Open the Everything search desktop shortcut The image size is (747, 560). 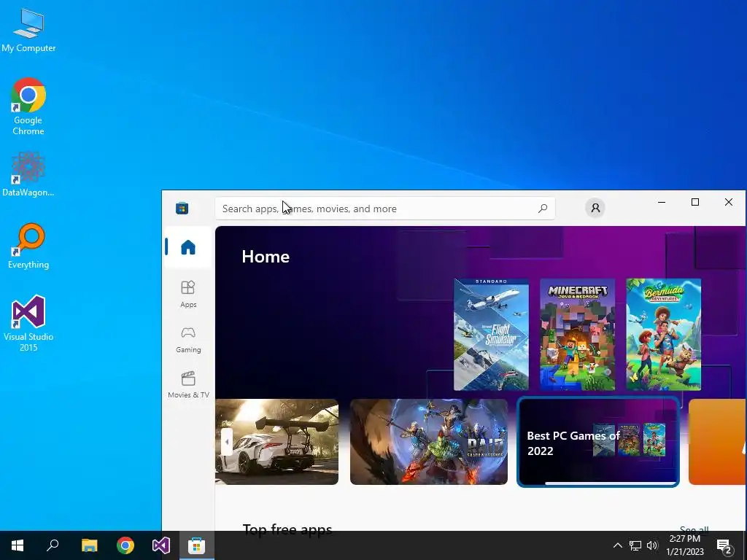pyautogui.click(x=28, y=246)
